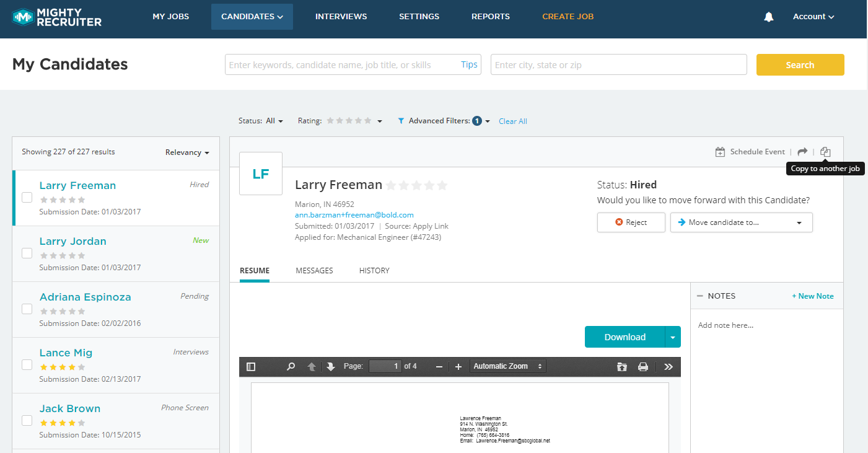868x453 pixels.
Task: Click the PDF page number field
Action: [385, 366]
